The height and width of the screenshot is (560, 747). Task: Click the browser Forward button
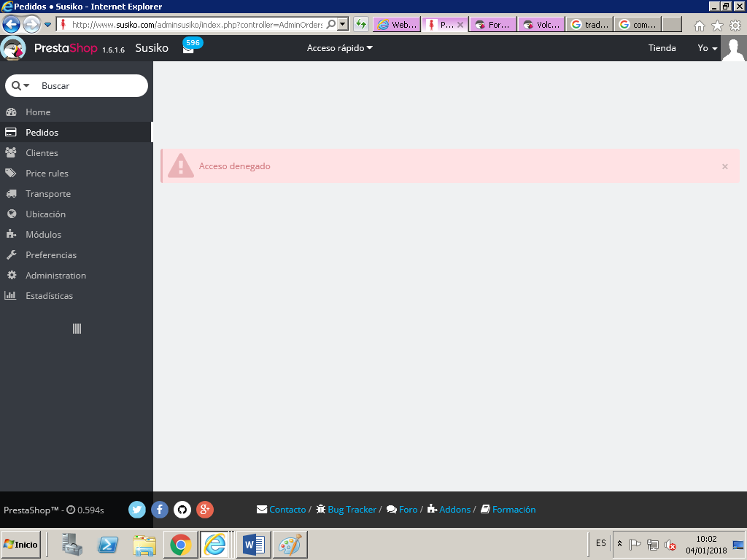pos(31,24)
